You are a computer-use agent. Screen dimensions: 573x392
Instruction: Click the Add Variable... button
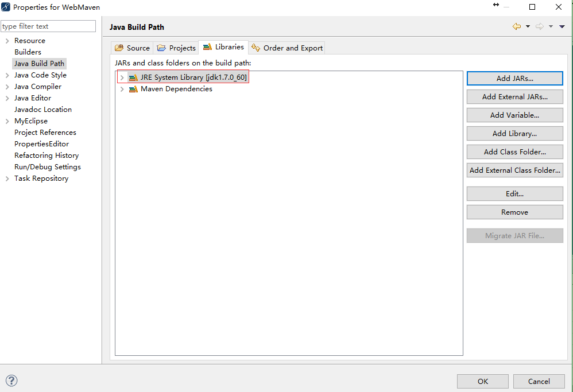(514, 115)
